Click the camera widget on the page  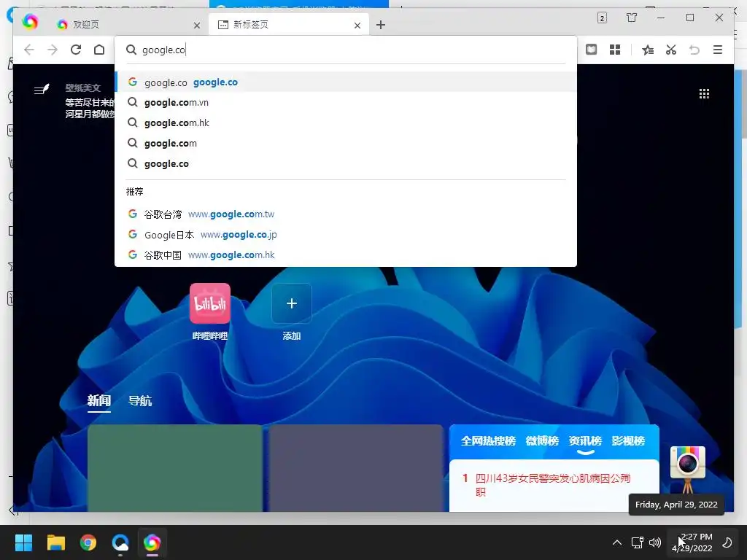click(687, 469)
